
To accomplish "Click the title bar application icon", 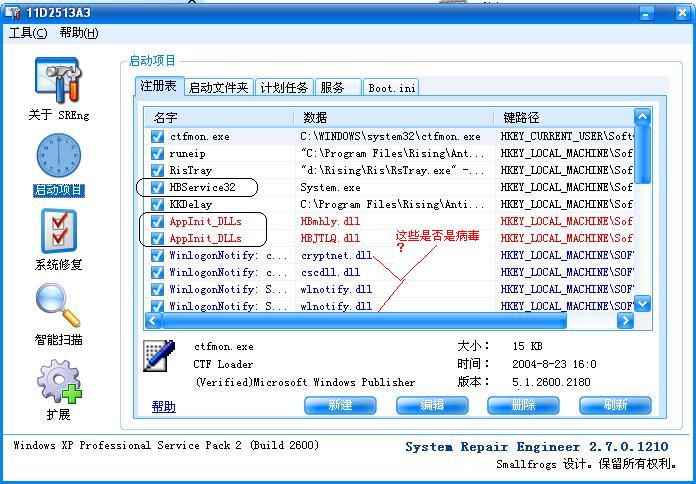I will (13, 12).
